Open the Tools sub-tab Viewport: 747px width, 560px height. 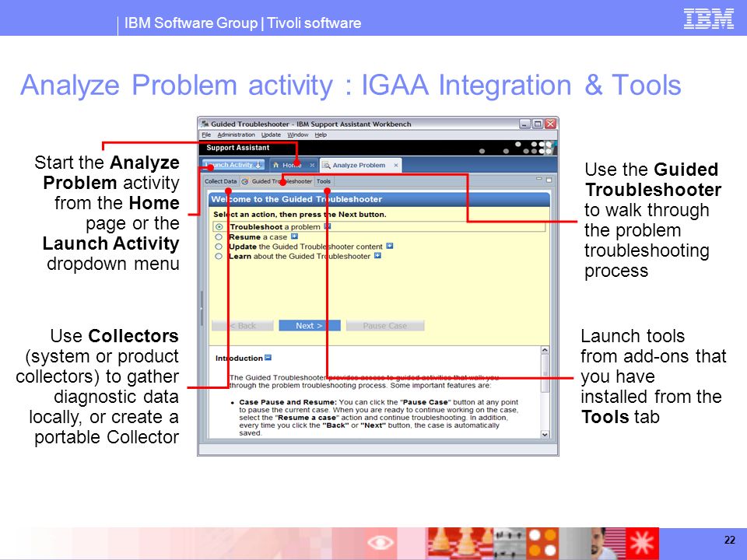pyautogui.click(x=324, y=181)
